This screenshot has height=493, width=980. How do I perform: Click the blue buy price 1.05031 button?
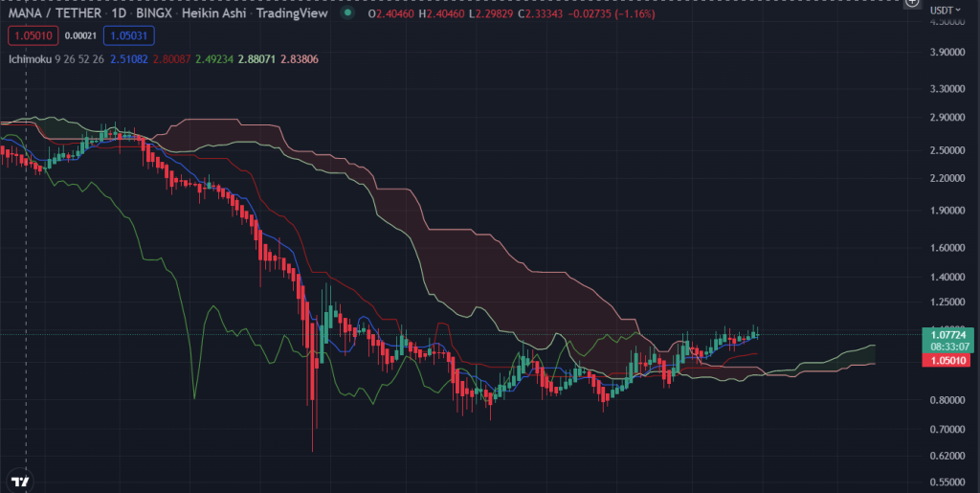(129, 35)
